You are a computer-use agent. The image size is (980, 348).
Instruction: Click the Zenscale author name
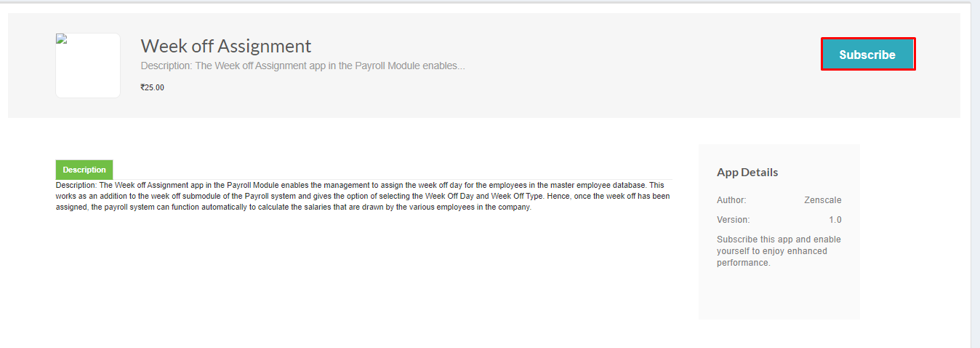coord(823,200)
